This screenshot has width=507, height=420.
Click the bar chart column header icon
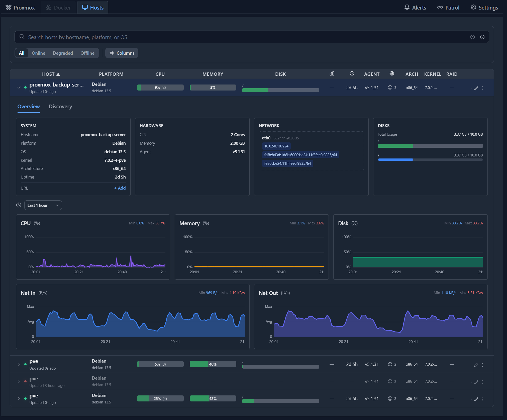[332, 73]
